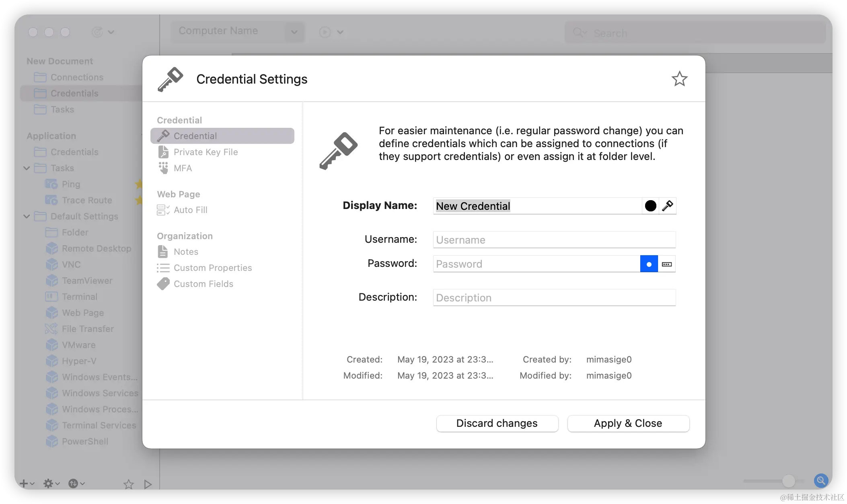
Task: Toggle password visibility blue button
Action: tap(649, 264)
